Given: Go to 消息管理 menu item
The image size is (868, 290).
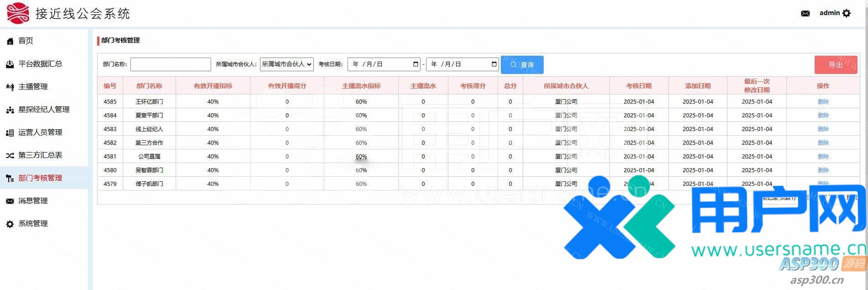Looking at the screenshot, I should (x=33, y=201).
